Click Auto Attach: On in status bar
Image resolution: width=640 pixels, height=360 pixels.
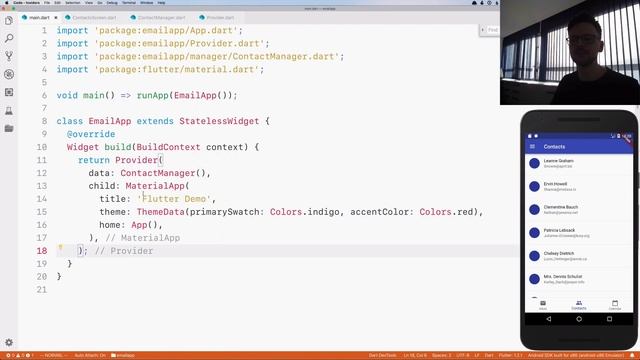pos(90,356)
